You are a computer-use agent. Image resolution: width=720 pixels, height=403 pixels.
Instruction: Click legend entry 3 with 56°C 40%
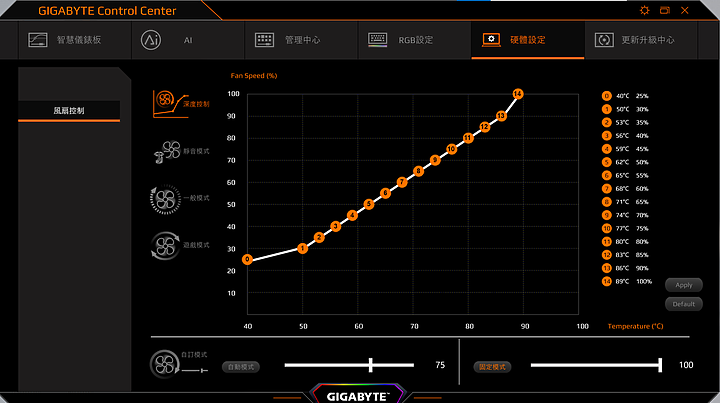[625, 136]
